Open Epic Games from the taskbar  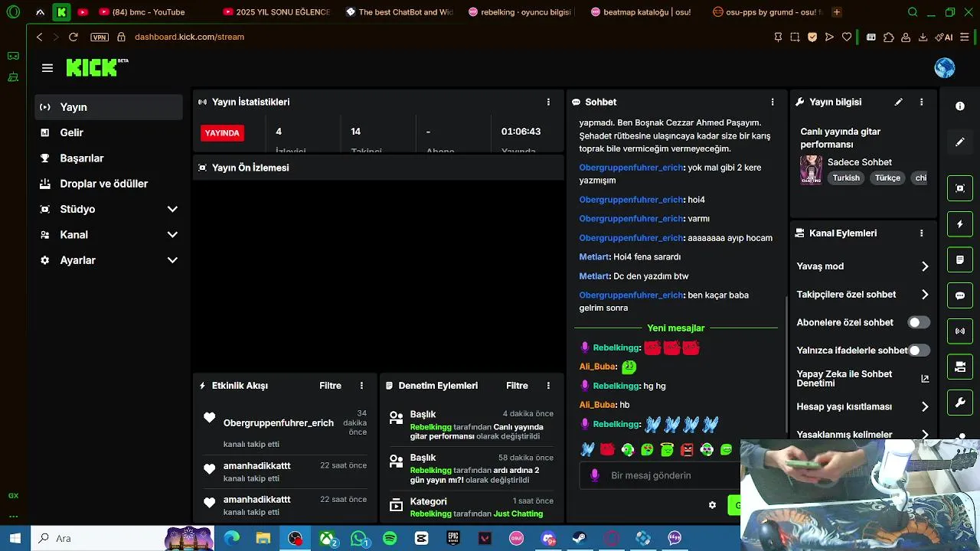(x=453, y=538)
